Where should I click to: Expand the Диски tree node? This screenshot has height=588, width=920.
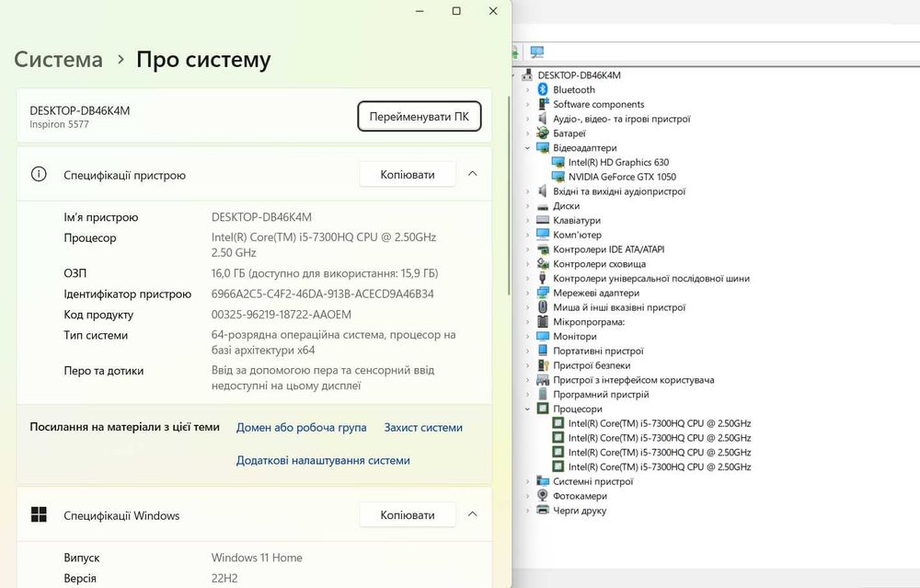(x=527, y=206)
